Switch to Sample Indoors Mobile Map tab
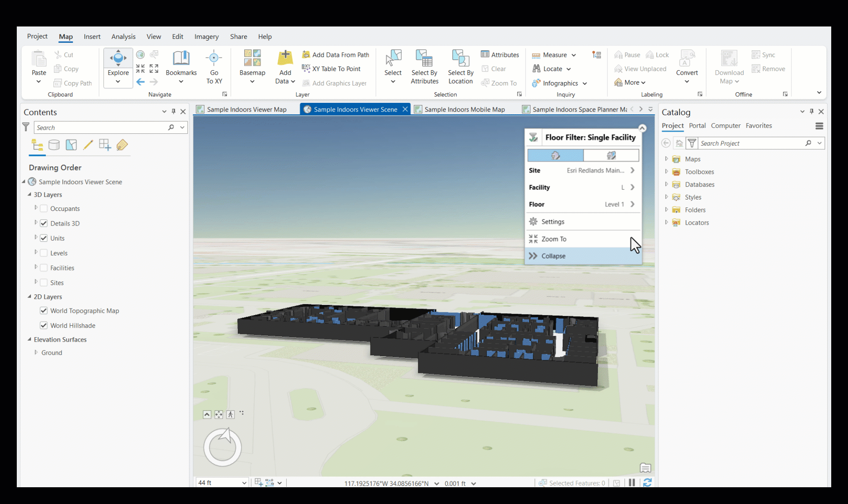 pyautogui.click(x=464, y=109)
